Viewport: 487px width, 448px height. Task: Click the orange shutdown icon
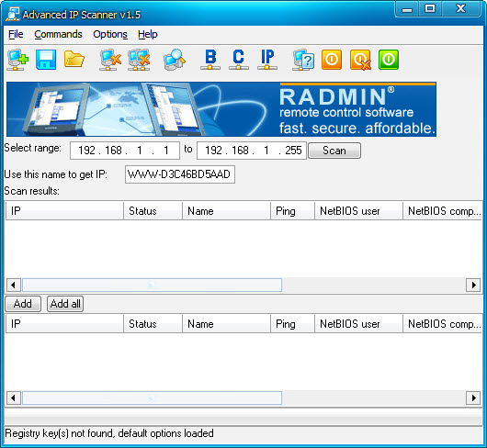click(x=332, y=60)
